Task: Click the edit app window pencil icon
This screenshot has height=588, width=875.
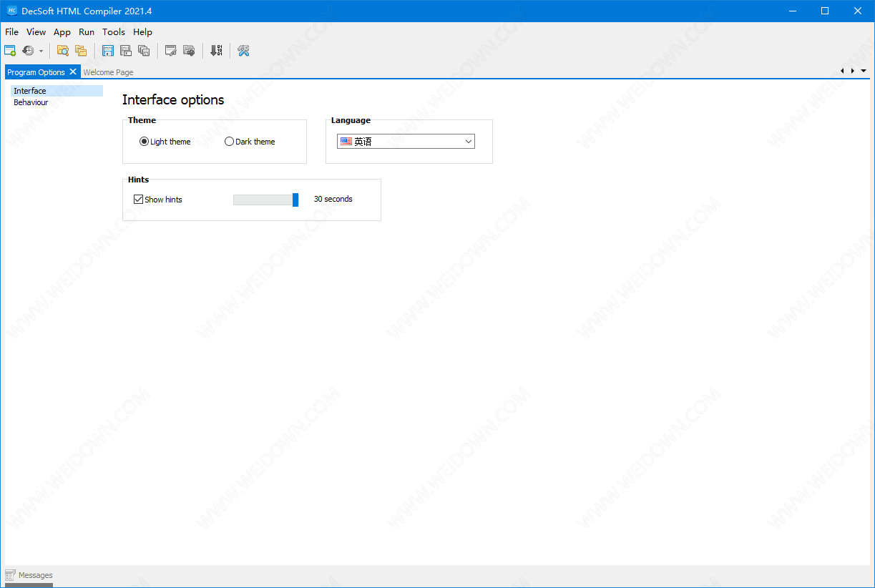Action: [x=171, y=51]
